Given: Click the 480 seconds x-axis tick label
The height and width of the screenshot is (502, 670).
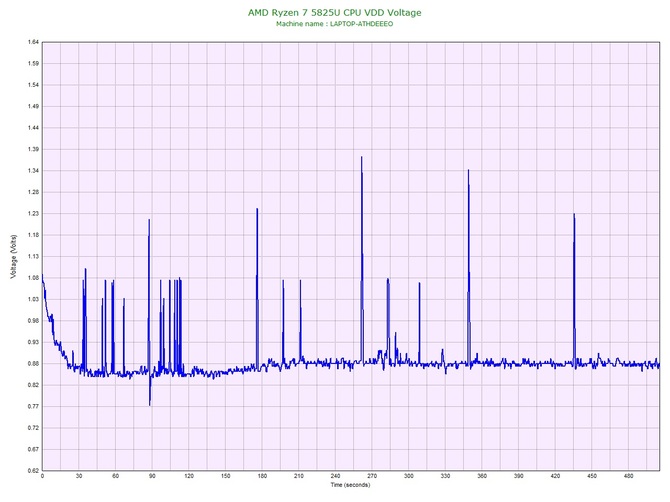Looking at the screenshot, I should [x=629, y=476].
